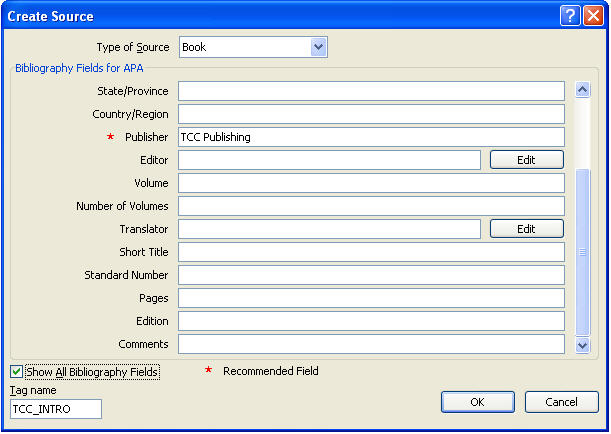Screen dimensions: 611x434
Task: Close the Create Source dialog
Action: [593, 16]
